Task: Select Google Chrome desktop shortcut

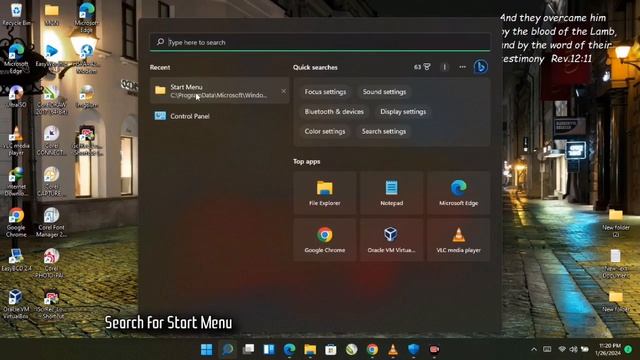Action: [x=16, y=222]
